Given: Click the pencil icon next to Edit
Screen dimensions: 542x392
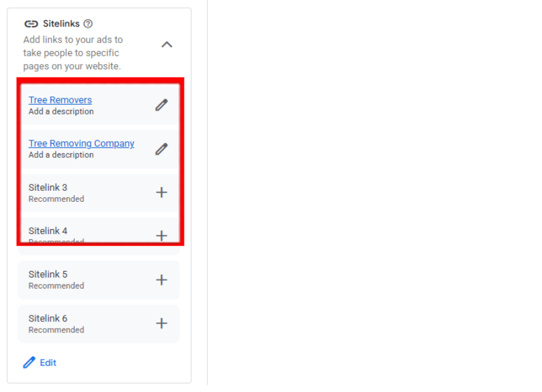Looking at the screenshot, I should 29,362.
